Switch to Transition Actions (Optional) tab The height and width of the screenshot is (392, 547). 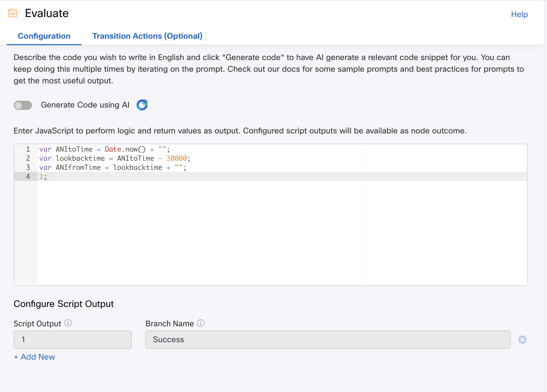pos(147,36)
